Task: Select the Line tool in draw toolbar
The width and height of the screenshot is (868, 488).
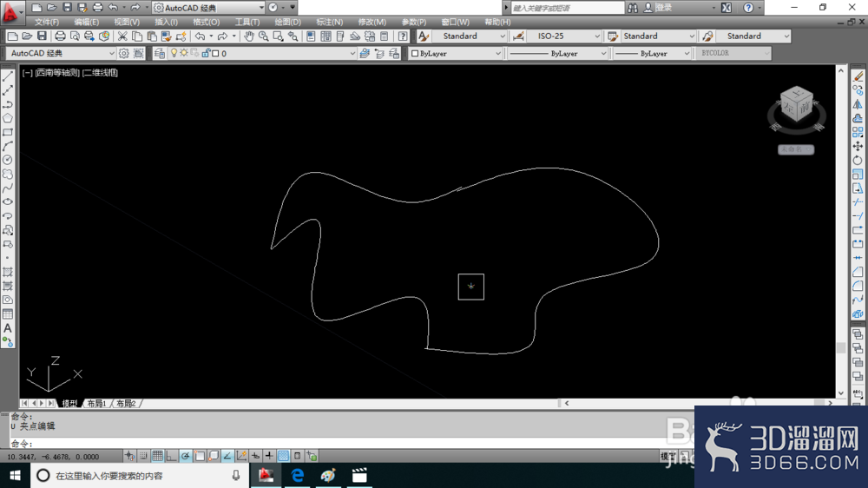Action: pyautogui.click(x=8, y=76)
